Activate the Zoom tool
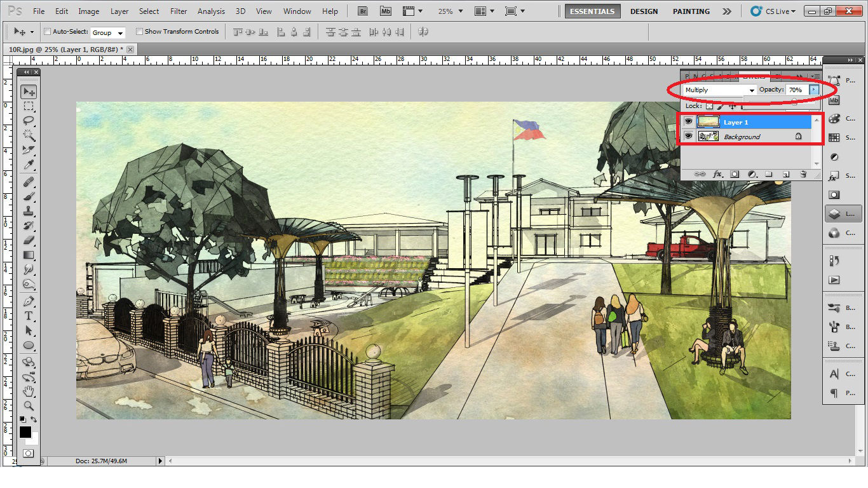The height and width of the screenshot is (488, 868). [x=28, y=406]
